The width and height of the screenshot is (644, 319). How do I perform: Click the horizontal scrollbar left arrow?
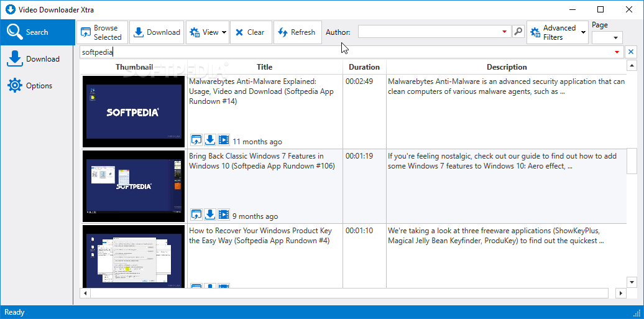click(x=85, y=293)
